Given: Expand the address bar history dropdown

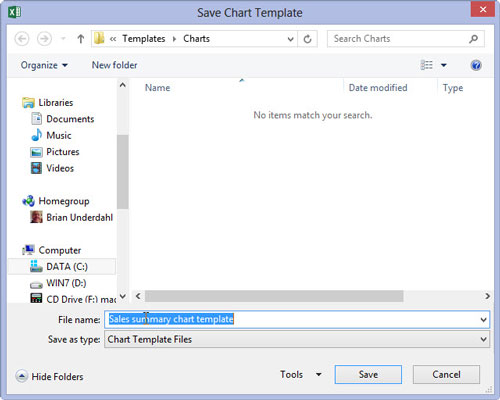Looking at the screenshot, I should tap(290, 39).
